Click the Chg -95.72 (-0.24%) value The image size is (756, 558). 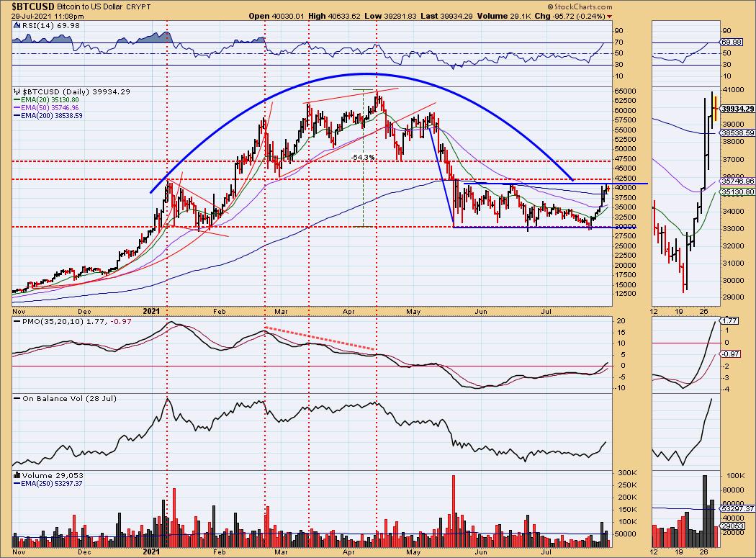tap(570, 16)
